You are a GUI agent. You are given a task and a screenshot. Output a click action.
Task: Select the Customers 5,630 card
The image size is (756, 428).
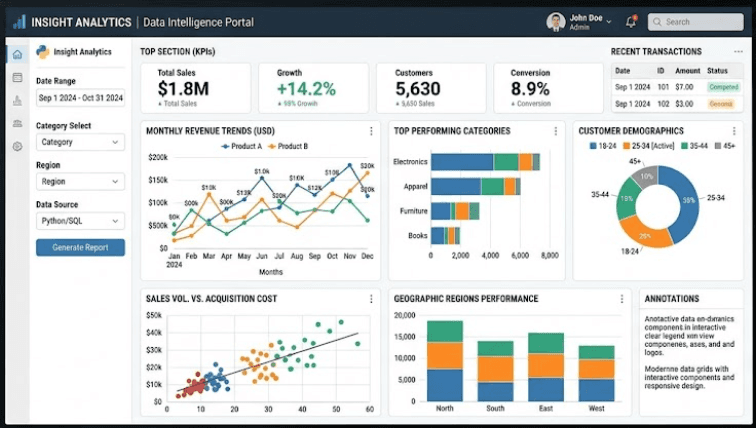coord(431,88)
